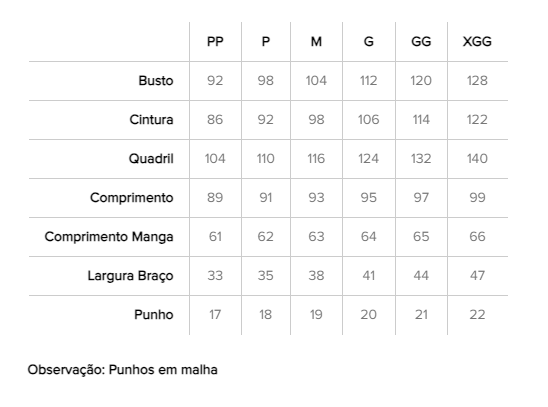Screen dimensions: 548x407
Task: Select Largura Braço value 44
Action: (421, 276)
